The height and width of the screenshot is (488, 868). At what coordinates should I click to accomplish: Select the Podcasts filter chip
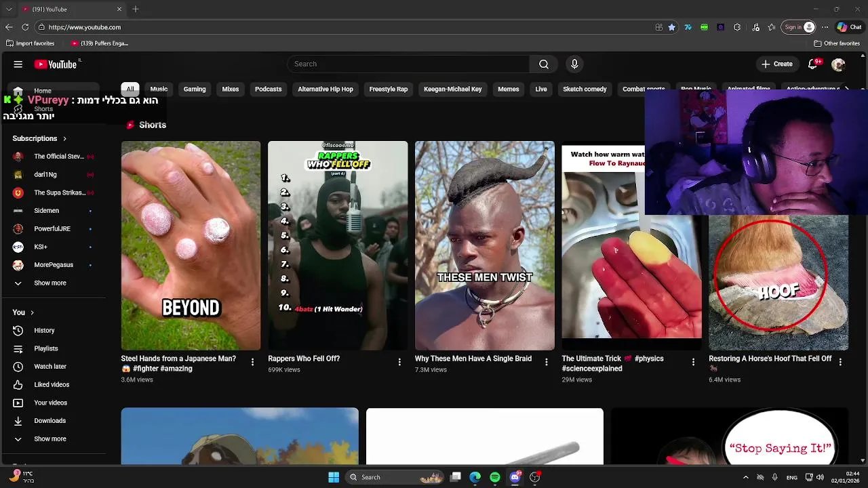(269, 89)
